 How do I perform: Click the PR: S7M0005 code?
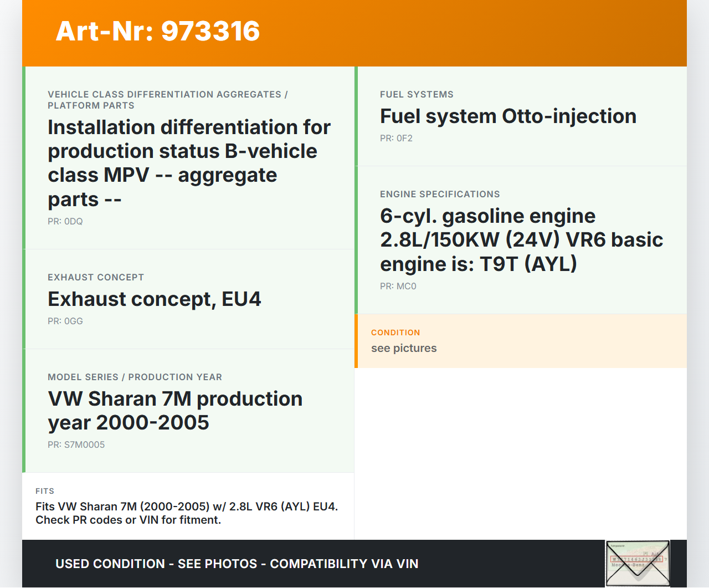click(x=76, y=445)
